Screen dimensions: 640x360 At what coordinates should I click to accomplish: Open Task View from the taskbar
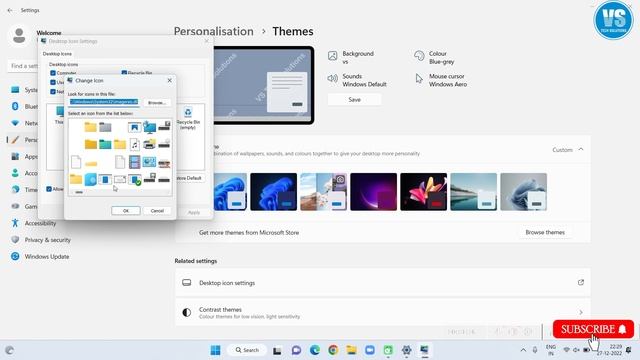point(277,350)
